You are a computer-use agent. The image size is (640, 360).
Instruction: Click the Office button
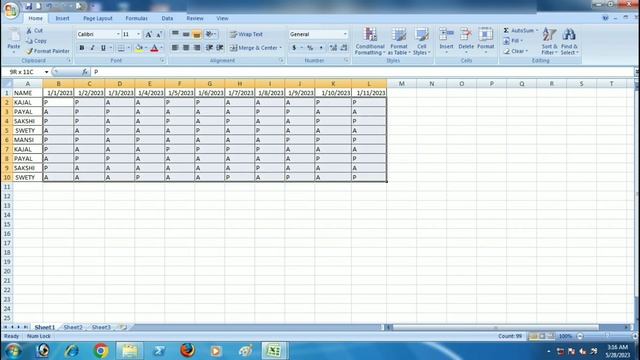tap(11, 10)
